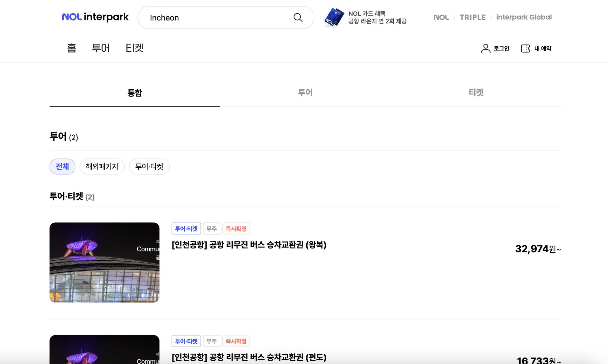Open the NOL brand link
The image size is (608, 364).
(441, 17)
